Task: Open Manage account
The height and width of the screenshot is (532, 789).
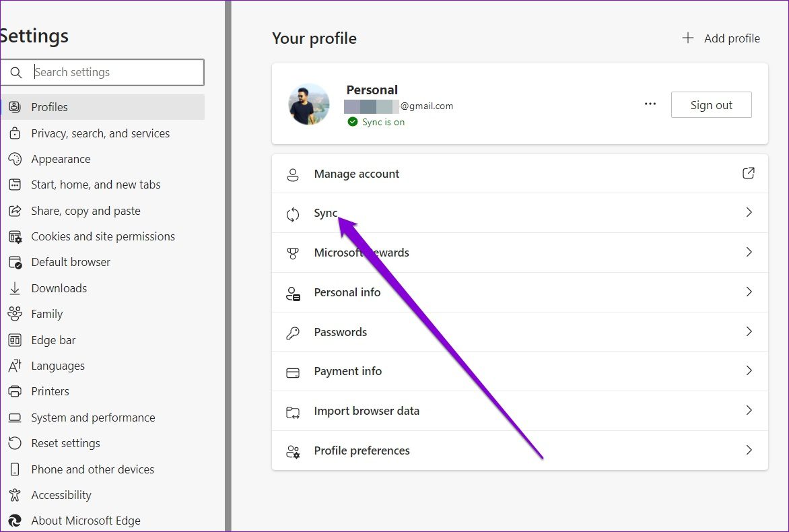Action: pos(520,174)
